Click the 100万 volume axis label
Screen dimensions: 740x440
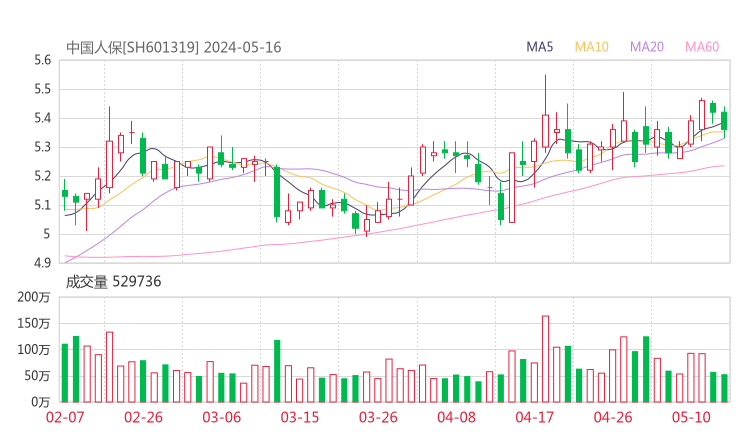pos(34,350)
